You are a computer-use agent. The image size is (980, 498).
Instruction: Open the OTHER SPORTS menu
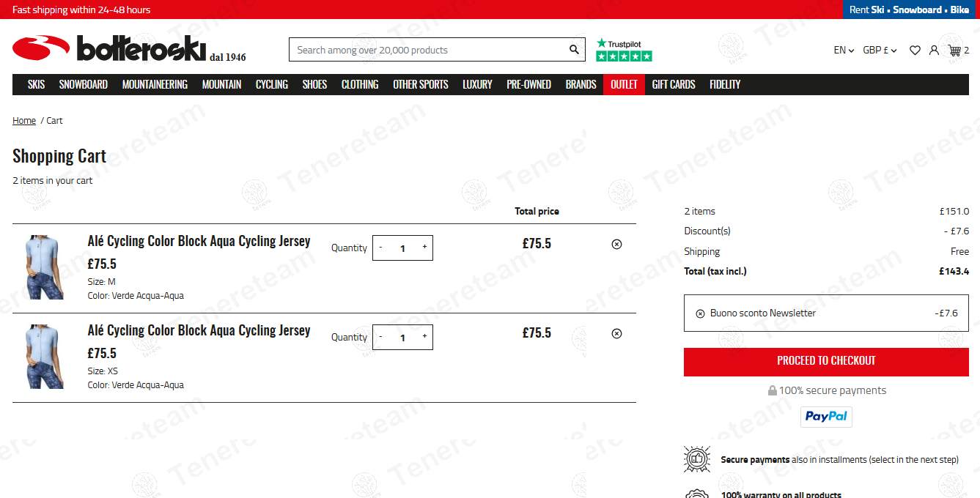pyautogui.click(x=421, y=84)
